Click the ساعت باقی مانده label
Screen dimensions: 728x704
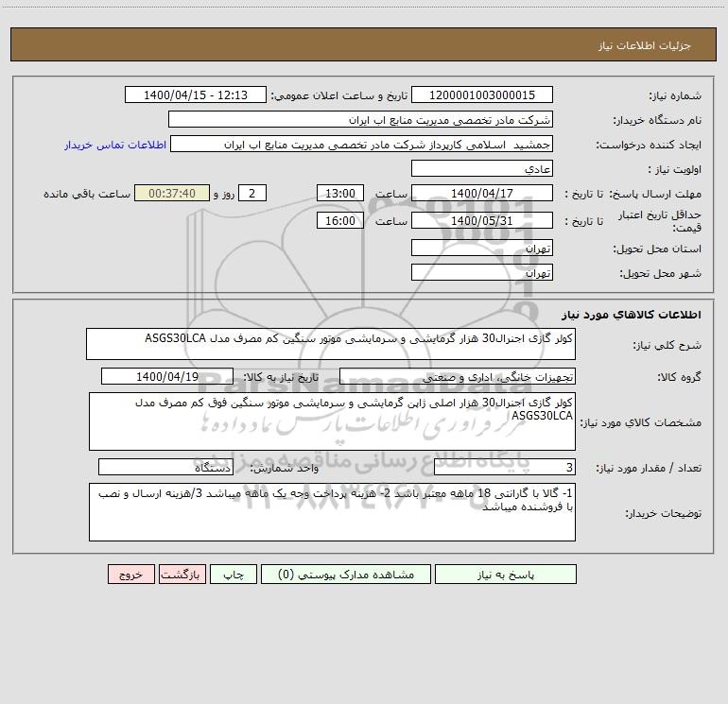tap(87, 194)
